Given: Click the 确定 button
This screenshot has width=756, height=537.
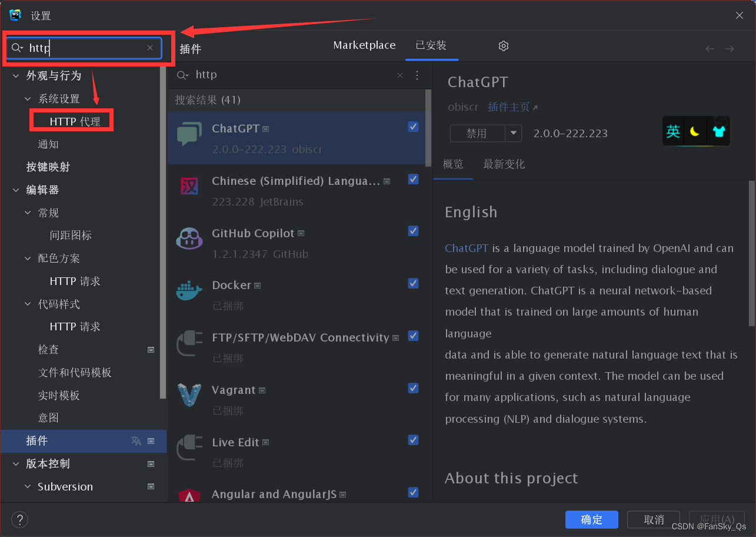Looking at the screenshot, I should tap(592, 520).
